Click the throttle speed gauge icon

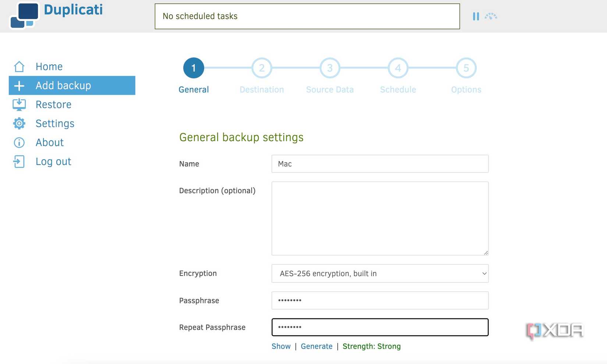(491, 16)
